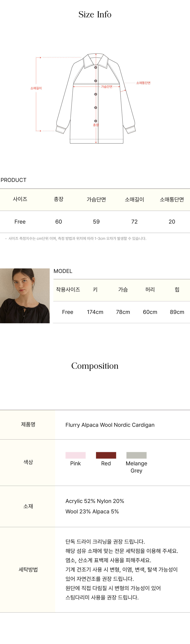The height and width of the screenshot is (644, 190).
Task: Click the red 소매길이 label beside the diagram
Action: (x=36, y=88)
